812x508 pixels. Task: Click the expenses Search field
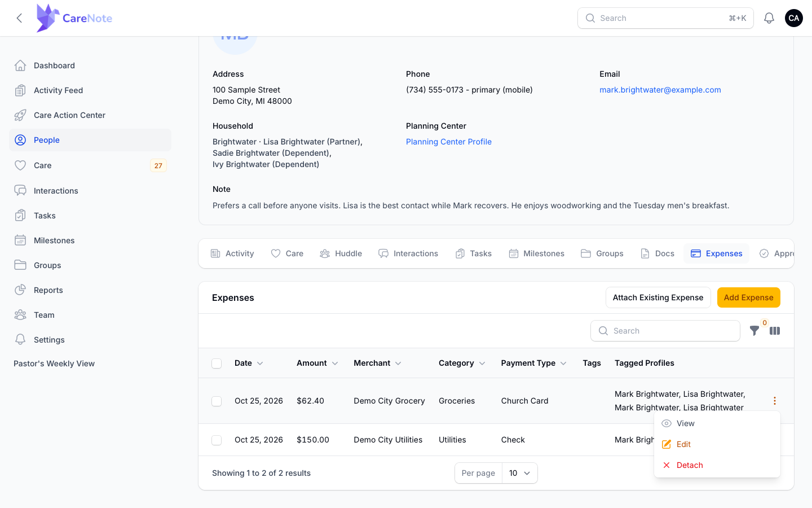(x=665, y=331)
